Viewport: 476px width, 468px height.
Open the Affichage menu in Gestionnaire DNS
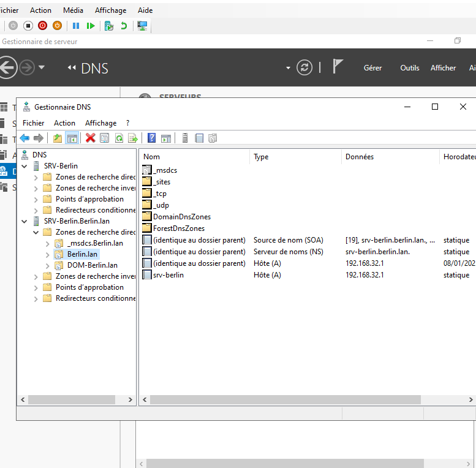[100, 123]
